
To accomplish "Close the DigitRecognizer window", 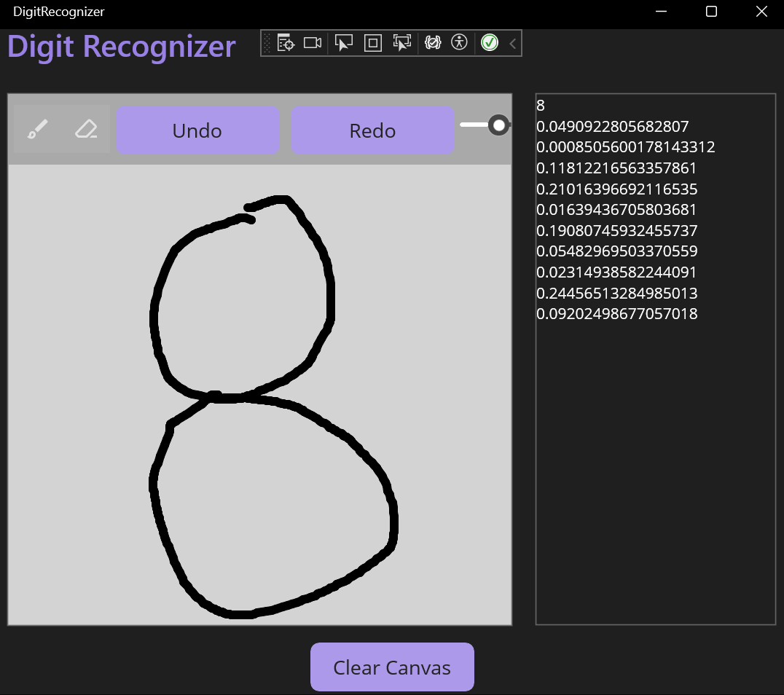I will pyautogui.click(x=761, y=12).
